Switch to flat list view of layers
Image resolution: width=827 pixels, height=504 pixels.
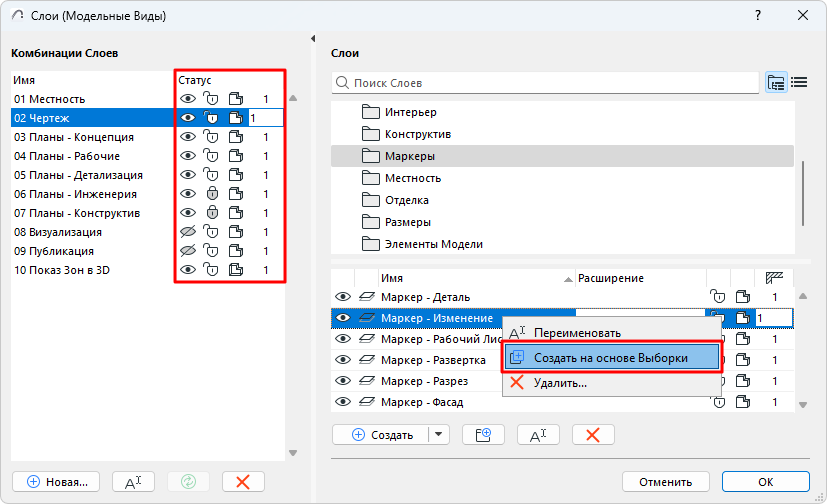799,82
